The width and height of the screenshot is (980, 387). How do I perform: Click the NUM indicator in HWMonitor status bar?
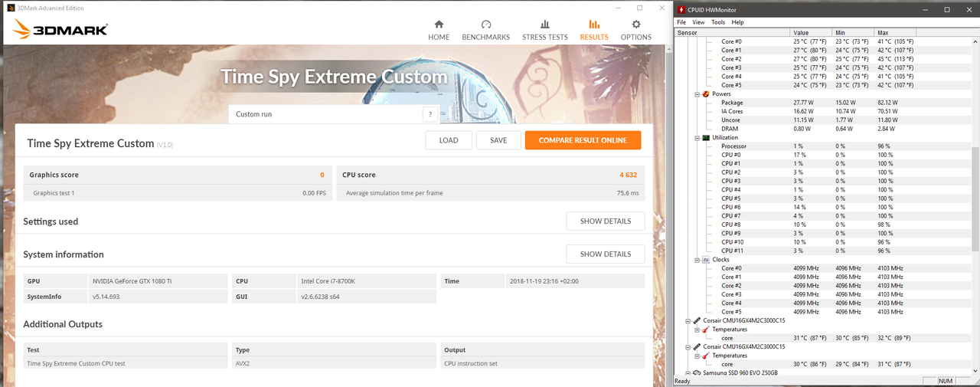pyautogui.click(x=945, y=381)
